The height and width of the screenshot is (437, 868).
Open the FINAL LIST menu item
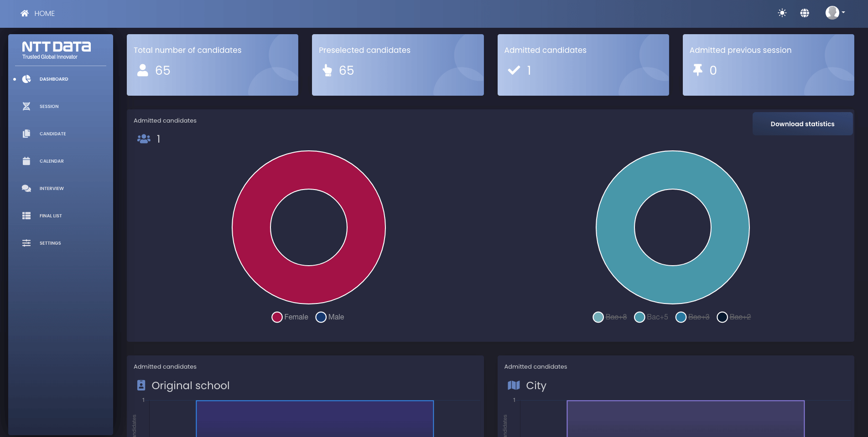[x=51, y=216]
